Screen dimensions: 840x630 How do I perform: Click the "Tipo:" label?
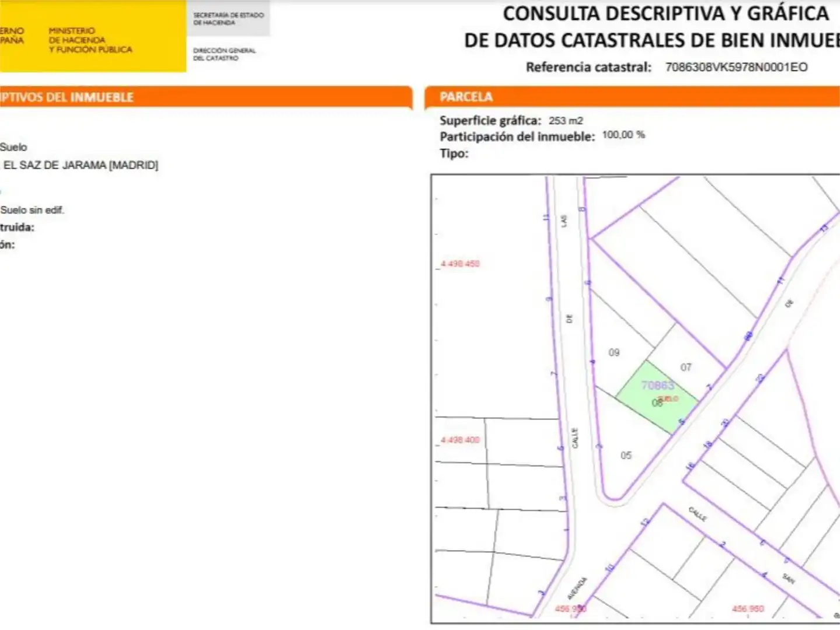pyautogui.click(x=454, y=154)
